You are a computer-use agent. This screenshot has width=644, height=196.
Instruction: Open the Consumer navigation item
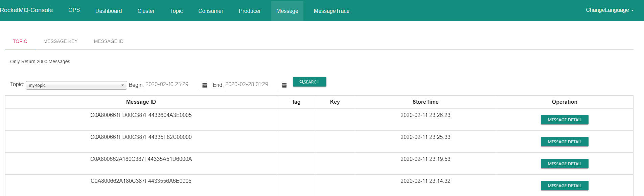tap(211, 11)
